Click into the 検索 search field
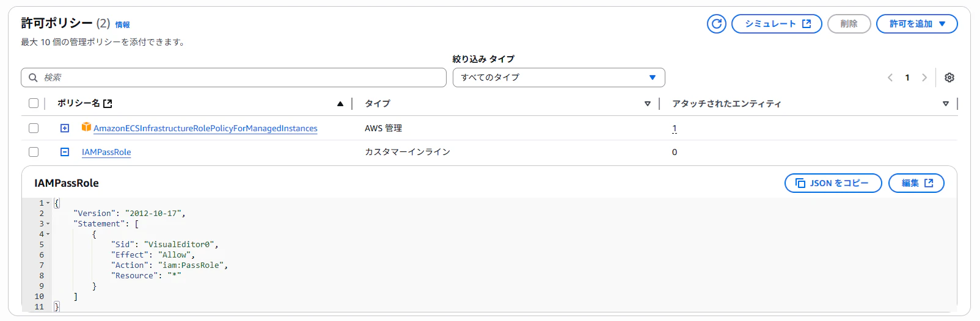This screenshot has height=321, width=980. [233, 78]
